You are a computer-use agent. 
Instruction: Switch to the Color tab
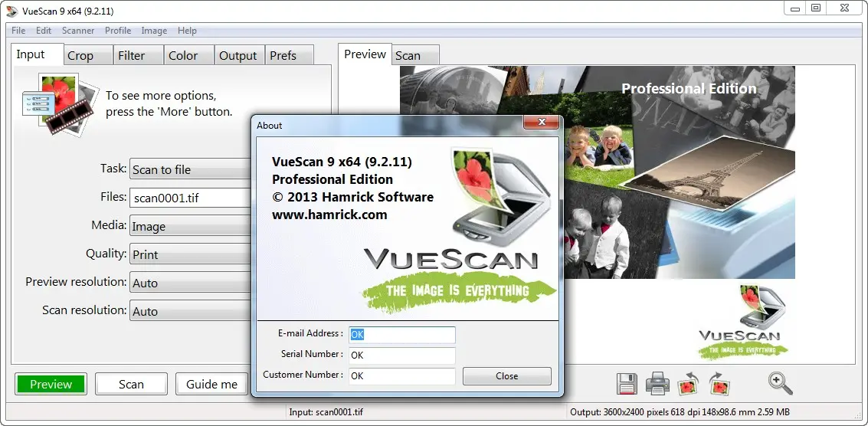tap(189, 55)
